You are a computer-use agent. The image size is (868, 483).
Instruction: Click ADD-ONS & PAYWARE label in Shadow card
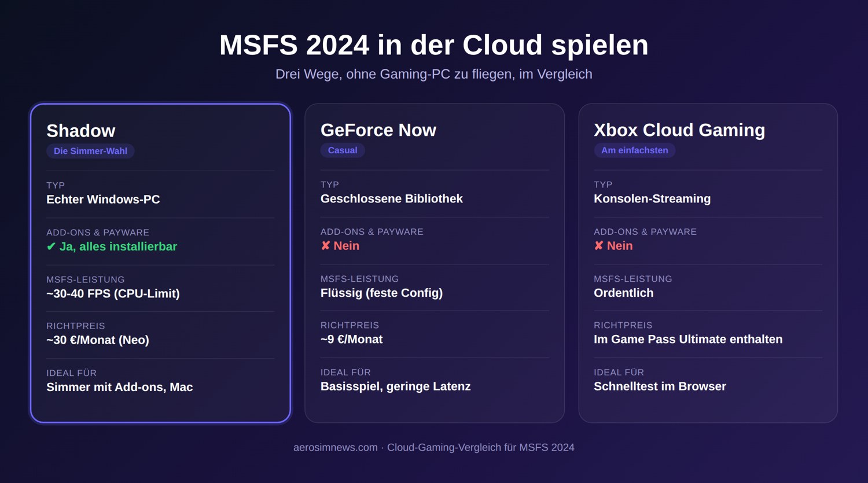[x=98, y=233]
